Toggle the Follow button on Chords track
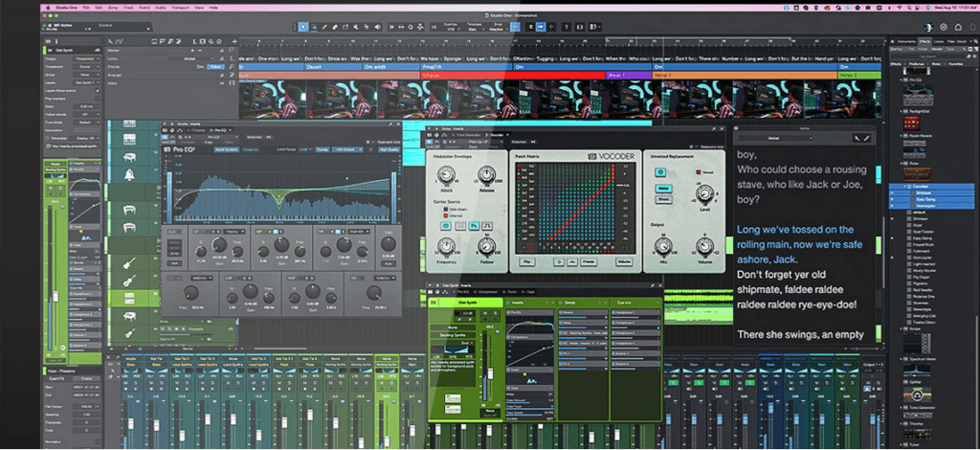This screenshot has width=980, height=450. click(215, 67)
